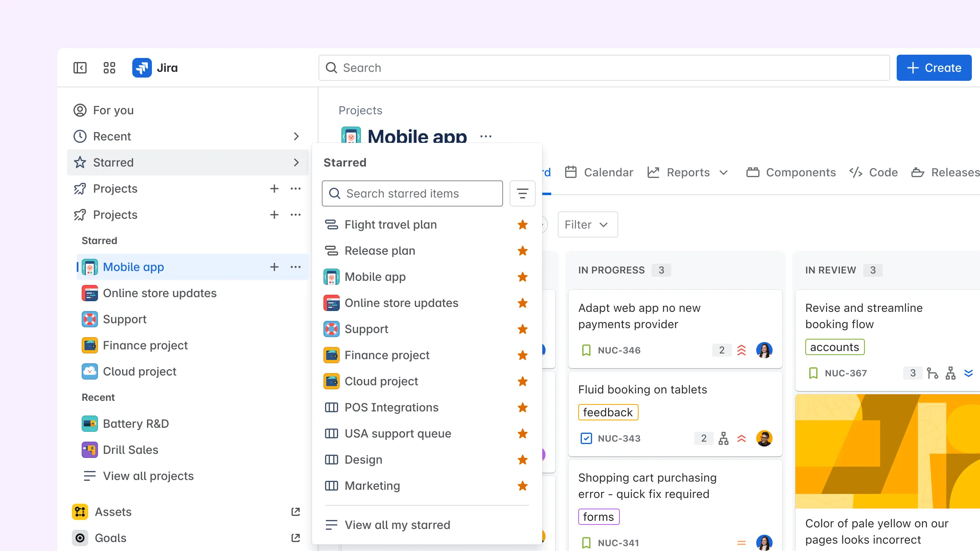Unstar the Finance project
The image size is (980, 551).
522,355
